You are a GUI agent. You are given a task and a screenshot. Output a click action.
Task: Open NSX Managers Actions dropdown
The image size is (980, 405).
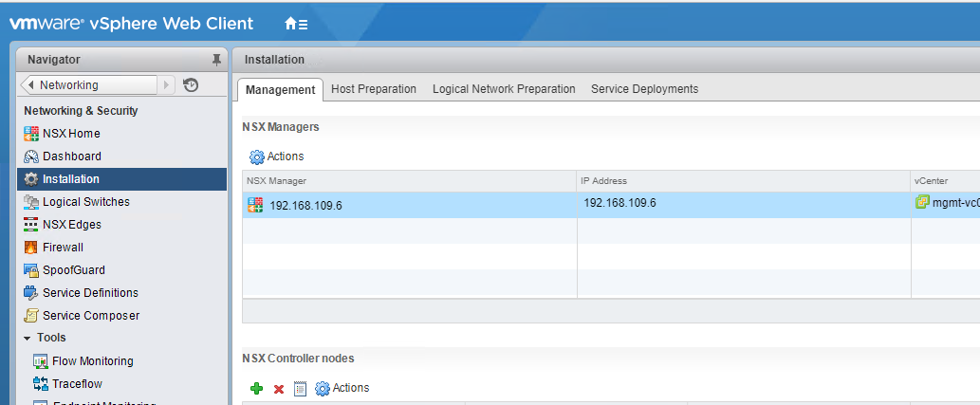point(277,156)
